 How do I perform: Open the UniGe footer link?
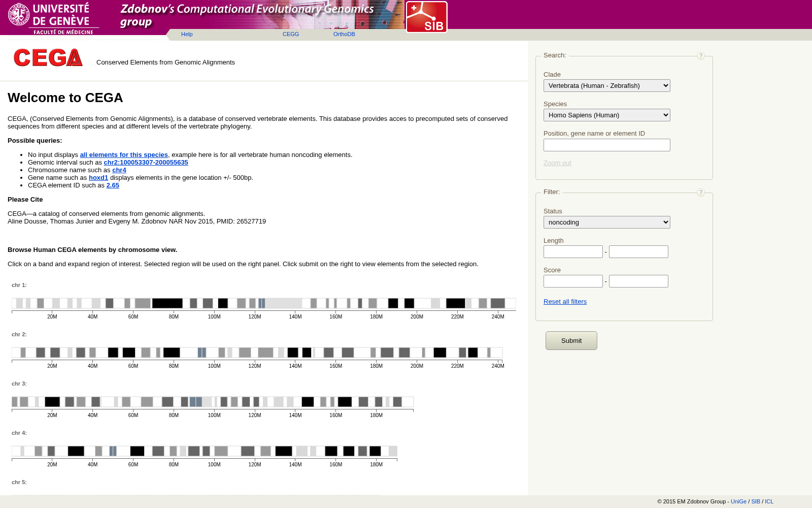click(738, 501)
